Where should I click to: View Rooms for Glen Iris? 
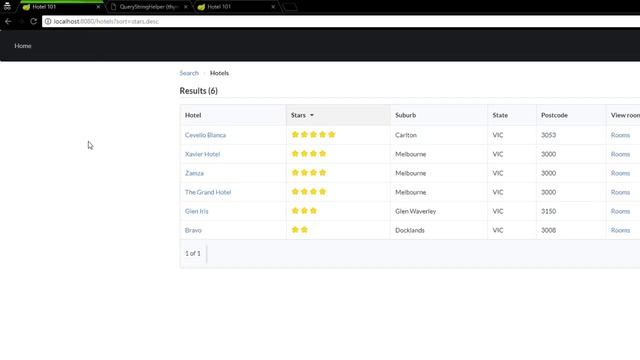[x=620, y=211]
